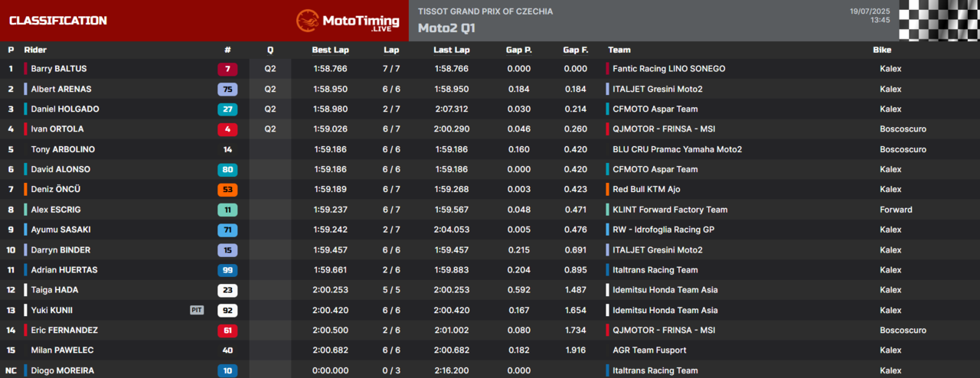Click Darryn Binder number 15 badge
980x378 pixels.
click(x=227, y=249)
